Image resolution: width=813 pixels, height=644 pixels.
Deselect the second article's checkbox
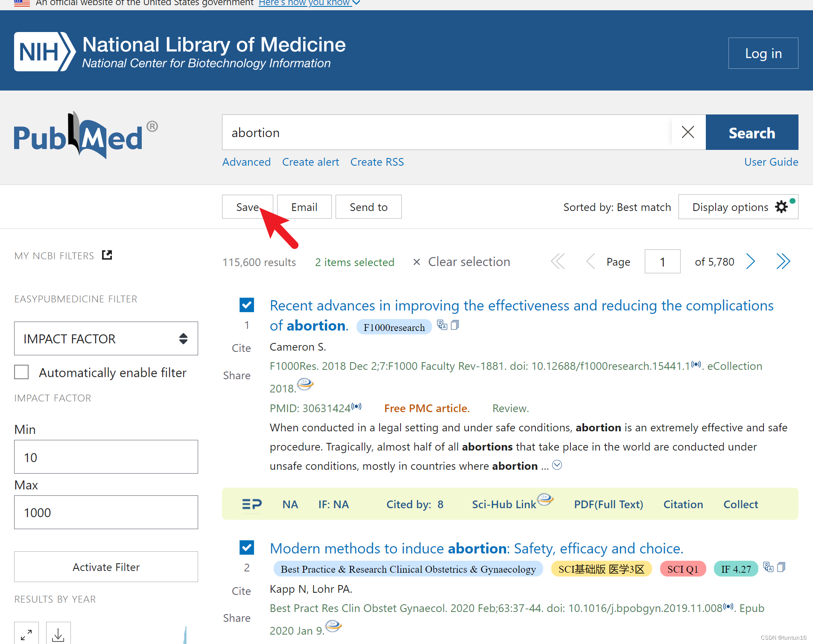[x=247, y=547]
